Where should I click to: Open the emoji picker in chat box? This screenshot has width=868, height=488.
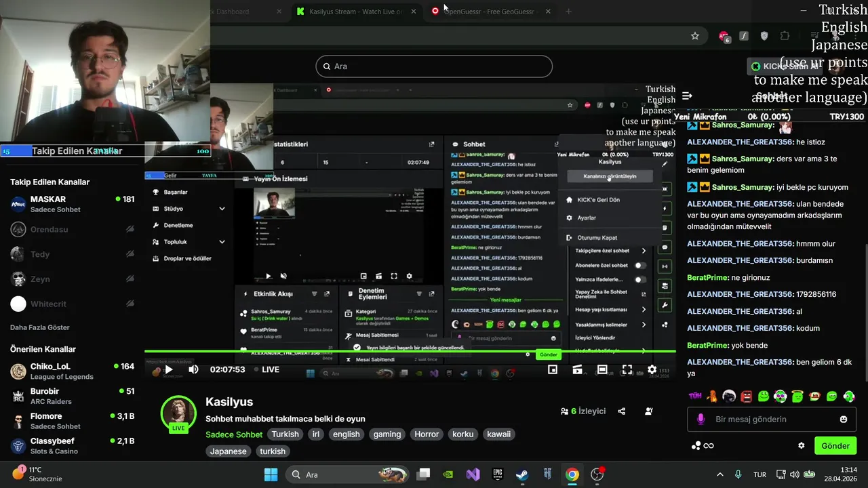click(844, 420)
